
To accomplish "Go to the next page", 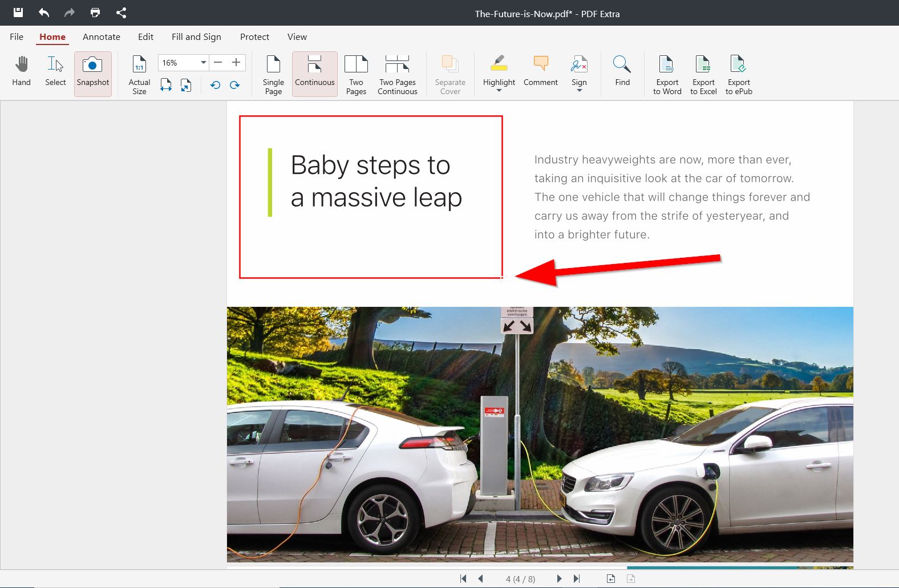I will (x=559, y=579).
